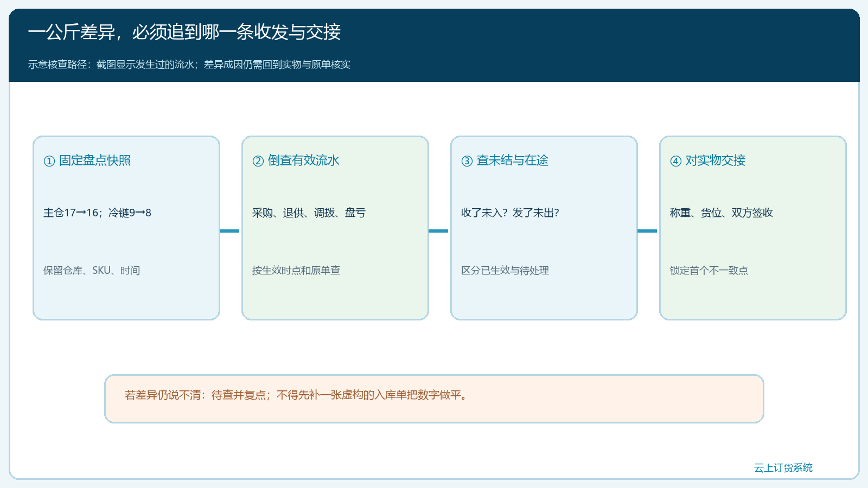
Task: Click the 云上订货系统 footer label
Action: pos(783,467)
